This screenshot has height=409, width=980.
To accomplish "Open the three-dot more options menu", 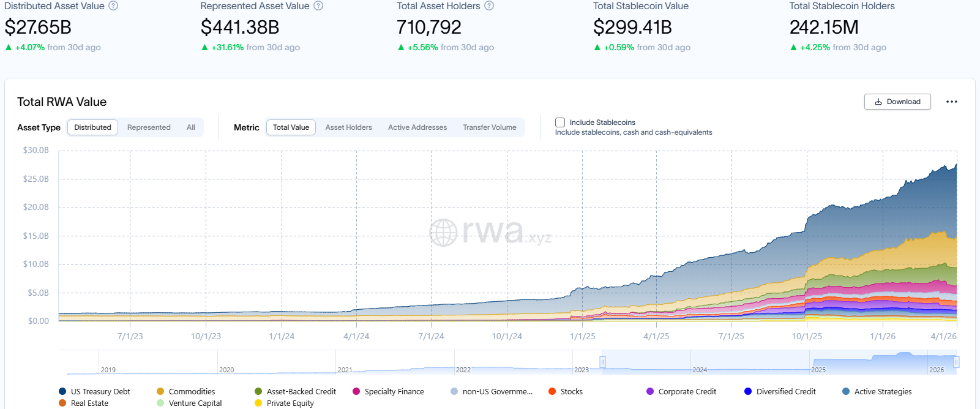I will coord(951,102).
